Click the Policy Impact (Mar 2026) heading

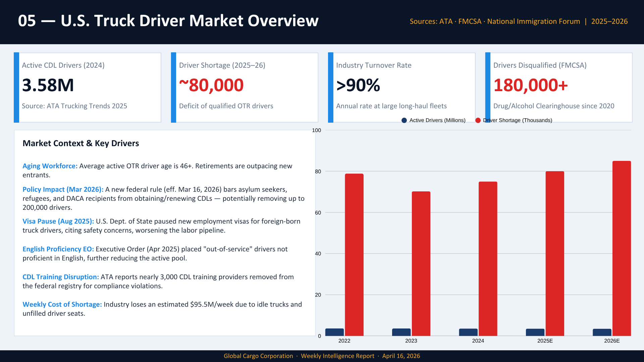click(x=63, y=189)
